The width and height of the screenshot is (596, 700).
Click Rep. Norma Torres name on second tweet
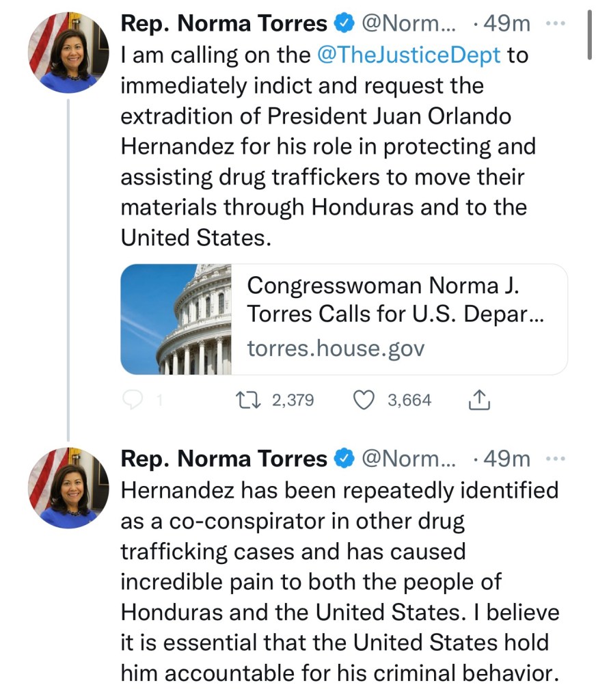(x=224, y=459)
